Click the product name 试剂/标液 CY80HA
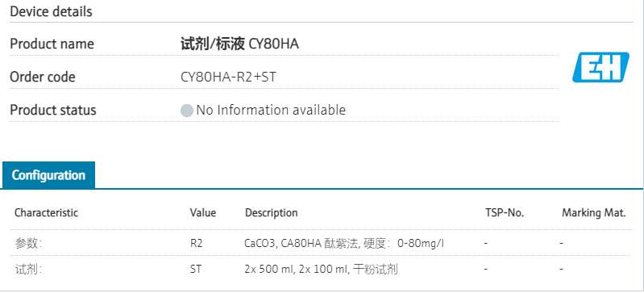 (x=240, y=44)
